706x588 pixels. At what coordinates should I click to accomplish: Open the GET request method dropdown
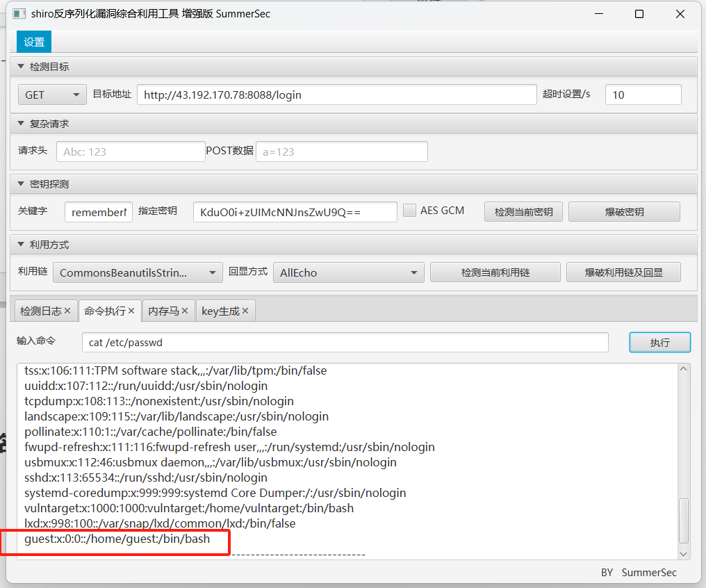tap(52, 95)
